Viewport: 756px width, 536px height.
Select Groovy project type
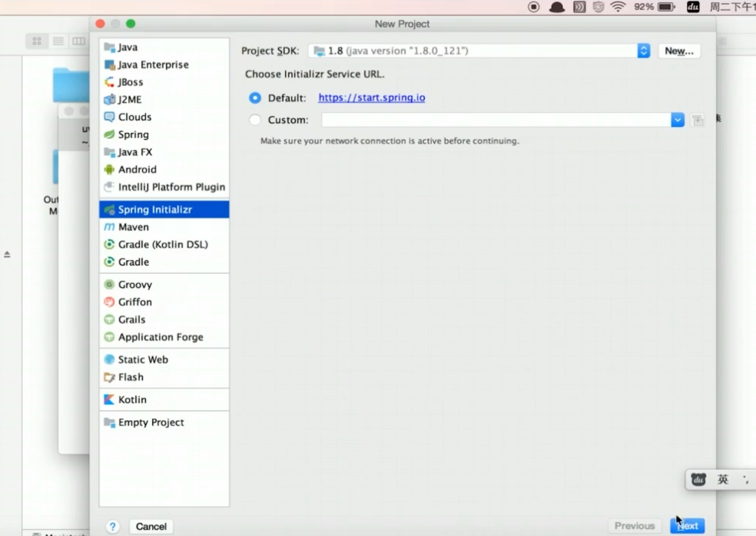164,284
